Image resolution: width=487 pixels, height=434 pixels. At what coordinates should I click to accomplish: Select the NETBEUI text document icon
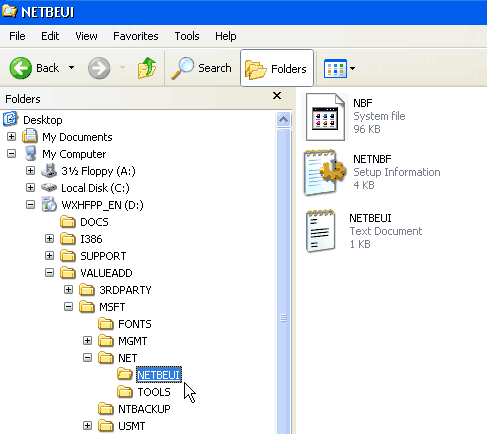tap(320, 231)
